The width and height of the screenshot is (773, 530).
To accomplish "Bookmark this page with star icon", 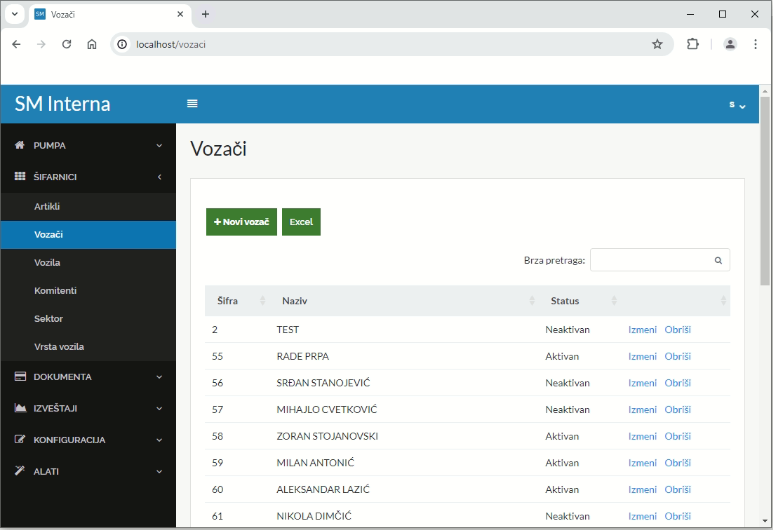I will pyautogui.click(x=657, y=44).
